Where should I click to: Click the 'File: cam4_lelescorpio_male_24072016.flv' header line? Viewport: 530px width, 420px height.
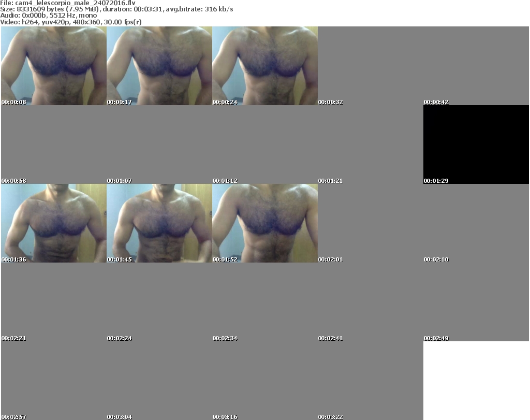click(x=68, y=3)
